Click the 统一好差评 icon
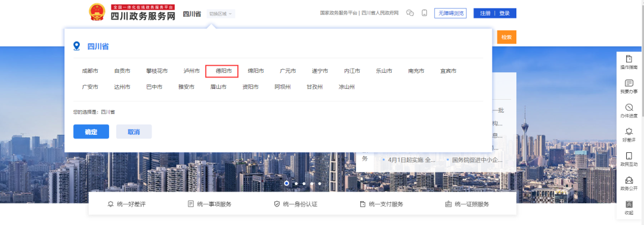The width and height of the screenshot is (644, 225). click(x=110, y=204)
